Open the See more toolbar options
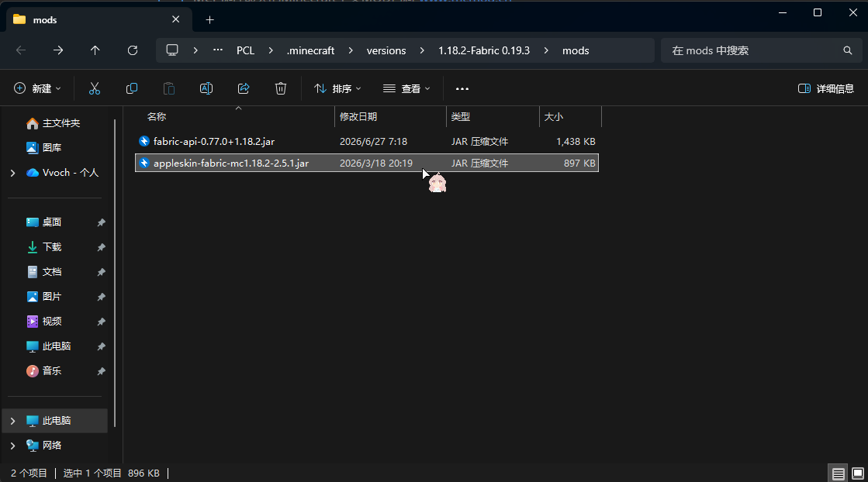Screen dimensions: 868x482 coord(462,88)
